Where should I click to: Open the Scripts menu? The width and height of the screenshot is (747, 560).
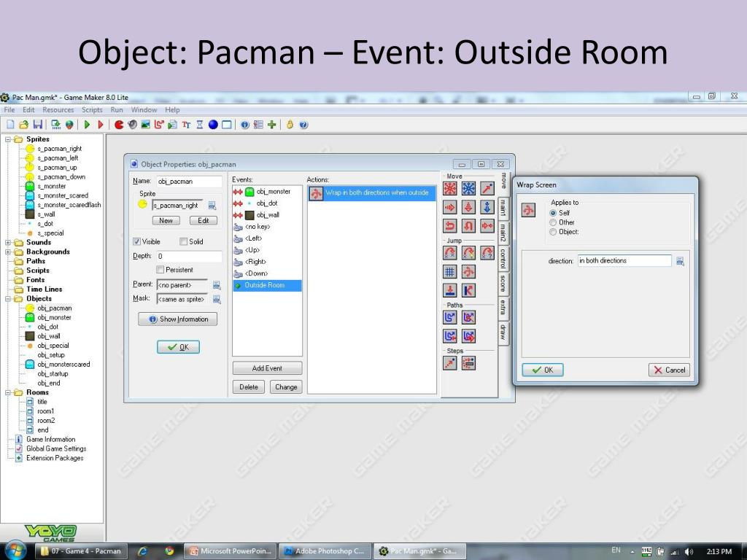92,109
